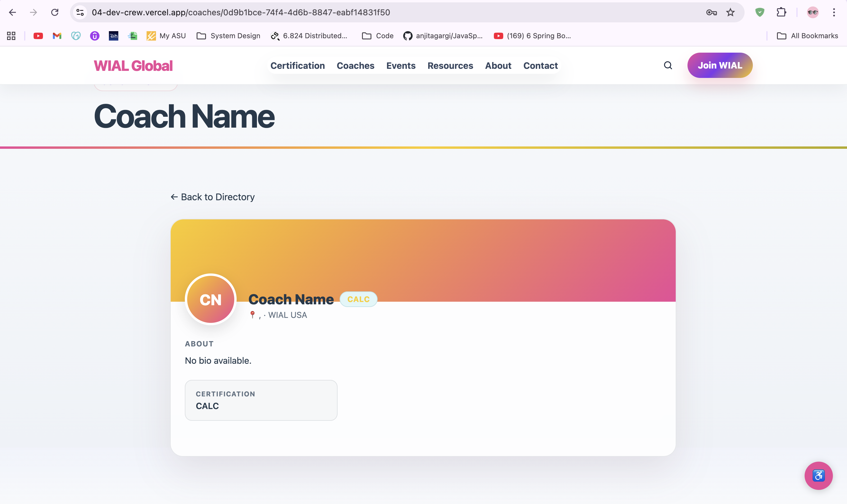847x504 pixels.
Task: Open the Certification nav item
Action: pyautogui.click(x=298, y=66)
